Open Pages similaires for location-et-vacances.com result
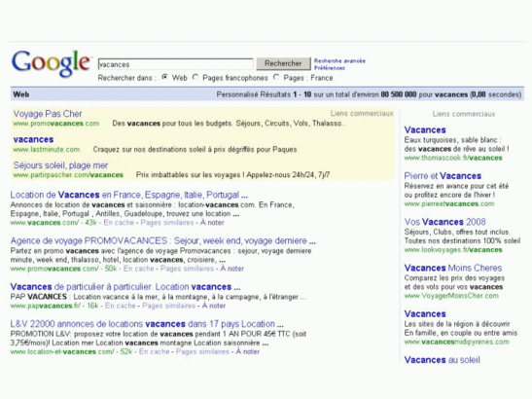532x399 pixels. [202, 351]
